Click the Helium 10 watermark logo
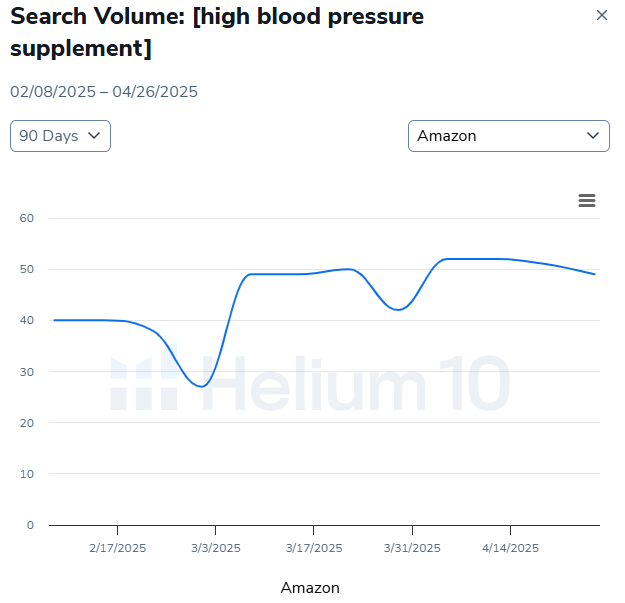 310,381
